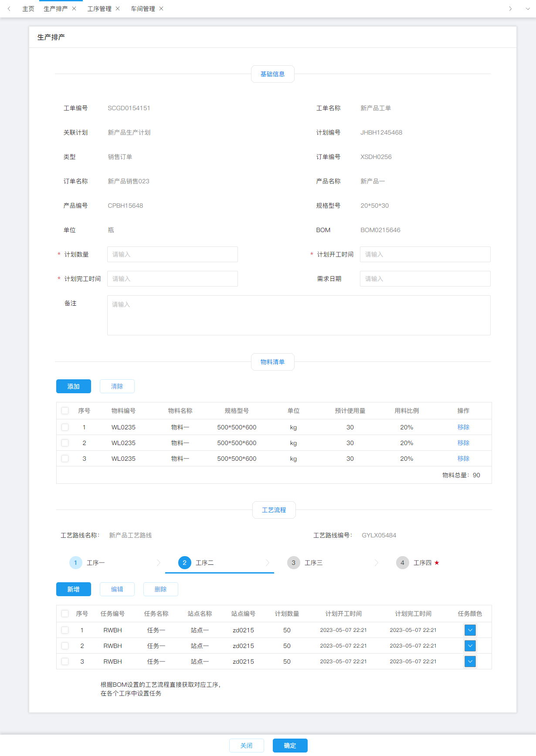Focus the 需求日期 input field
The width and height of the screenshot is (536, 756).
point(425,279)
